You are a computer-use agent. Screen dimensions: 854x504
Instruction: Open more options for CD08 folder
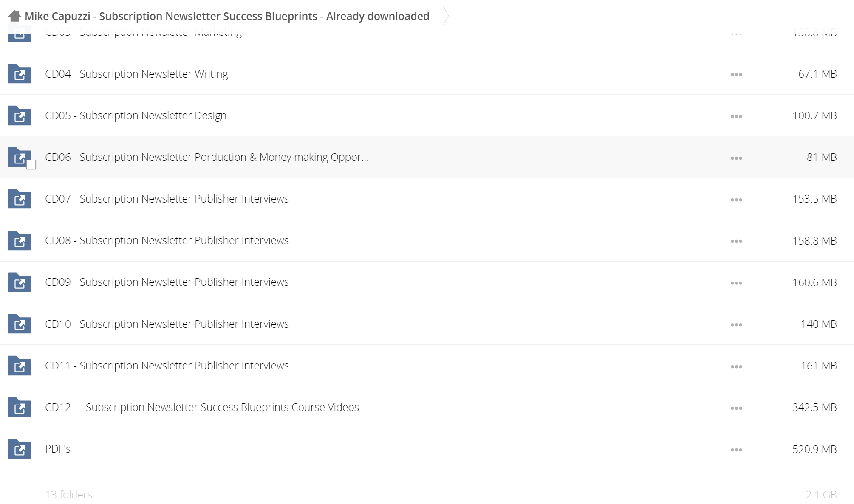(x=736, y=241)
